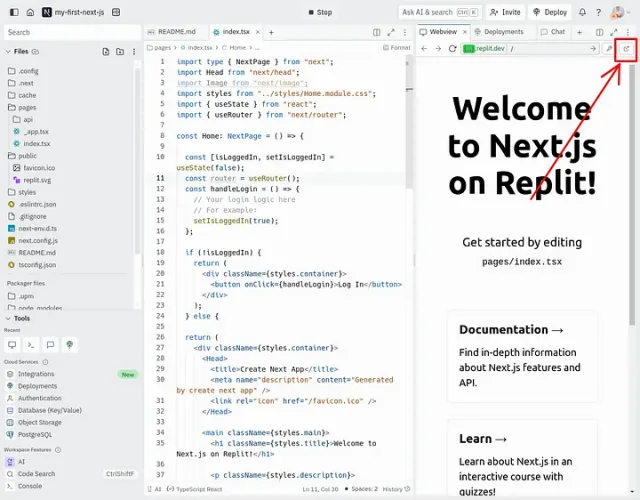Toggle the left sidebar panel icon
640x500 pixels.
(x=14, y=12)
